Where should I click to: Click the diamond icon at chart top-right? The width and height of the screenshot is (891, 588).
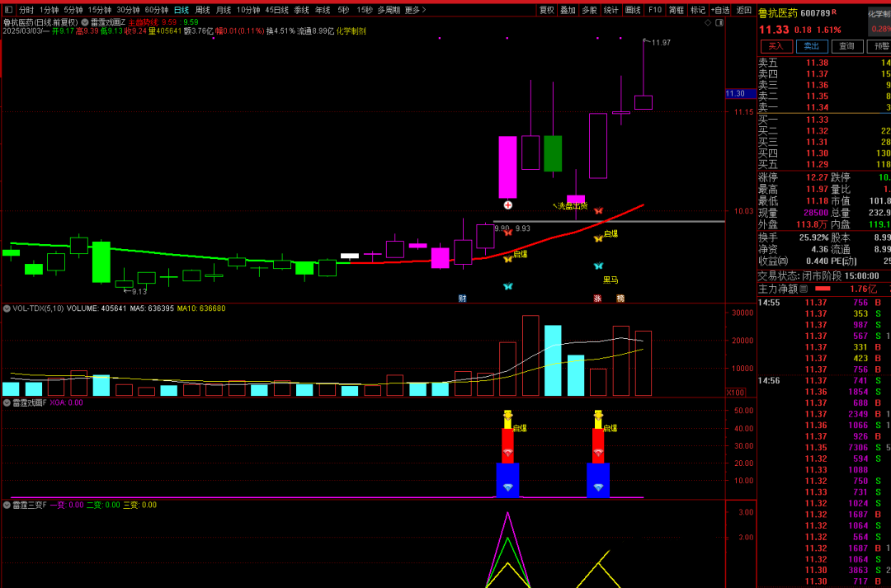tap(709, 22)
